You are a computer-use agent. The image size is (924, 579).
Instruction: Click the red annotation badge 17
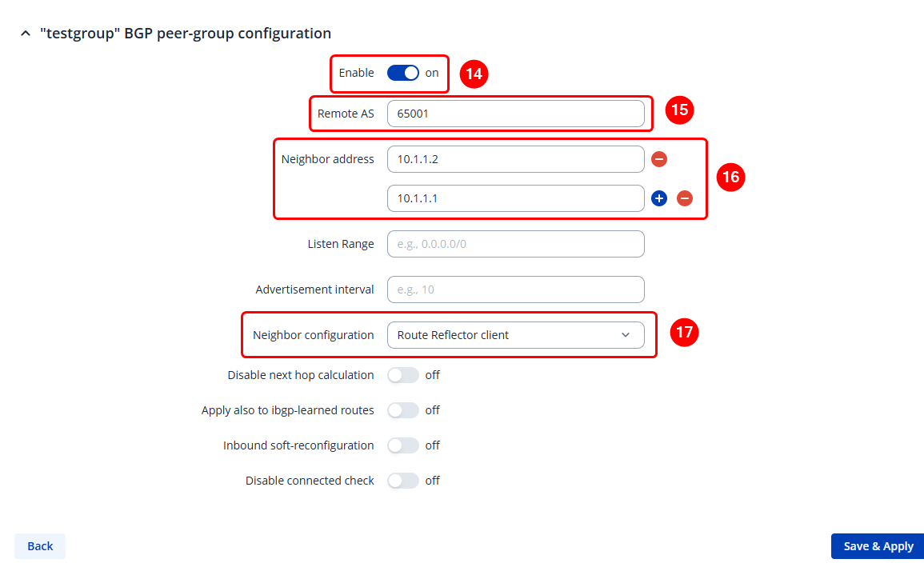tap(685, 333)
